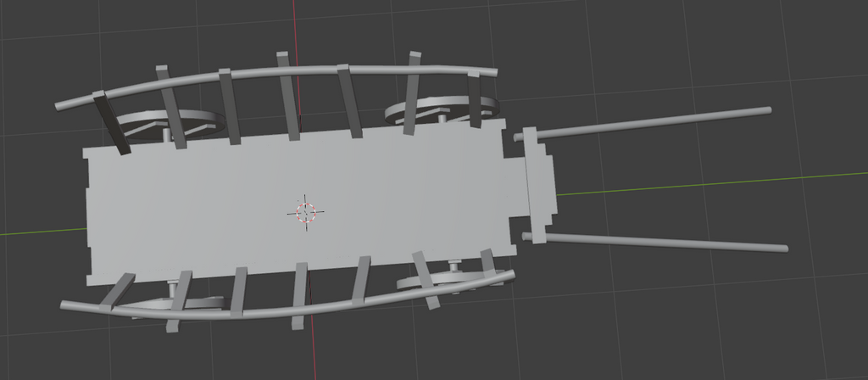Select the dark slat at the upper rail's left end
Screen dimensions: 868x380
[111, 123]
